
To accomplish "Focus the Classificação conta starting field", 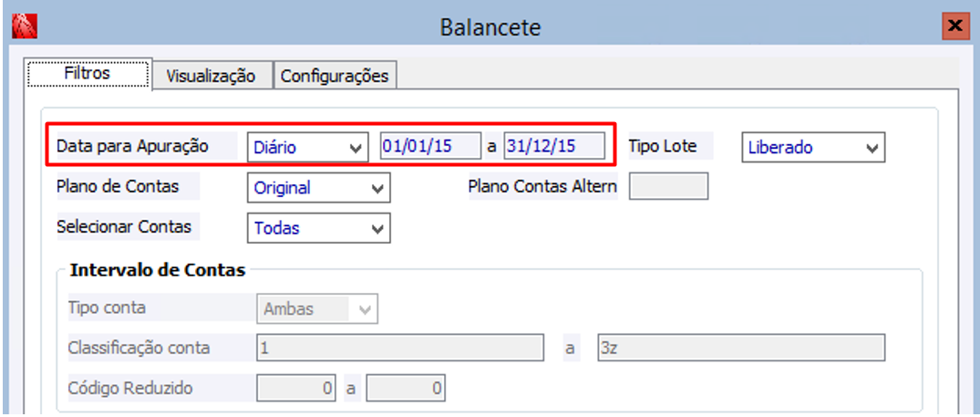I will tap(399, 348).
